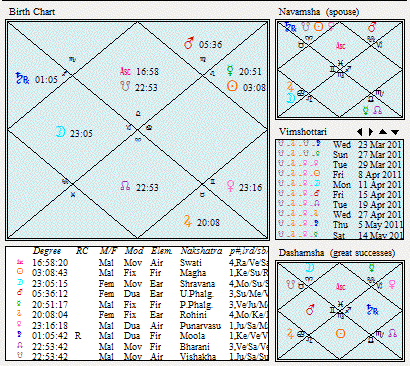Click the Dashamsha (great successes) title

[x=337, y=253]
